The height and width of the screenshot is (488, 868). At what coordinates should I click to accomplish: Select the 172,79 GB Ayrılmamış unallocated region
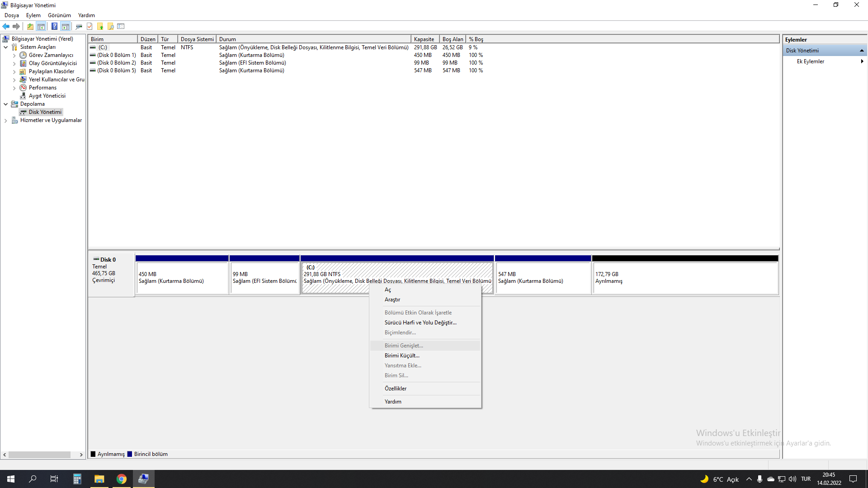coord(685,278)
